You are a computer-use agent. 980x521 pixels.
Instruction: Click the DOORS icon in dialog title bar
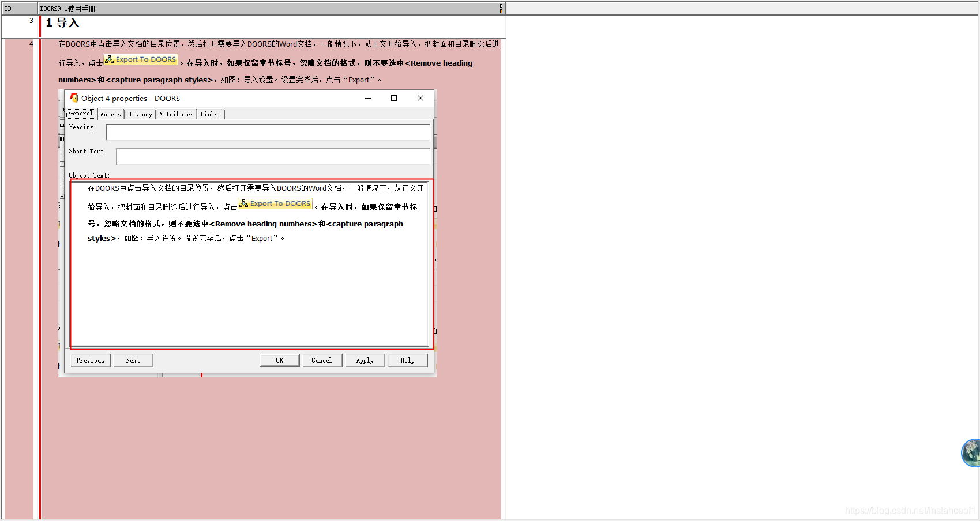[74, 98]
